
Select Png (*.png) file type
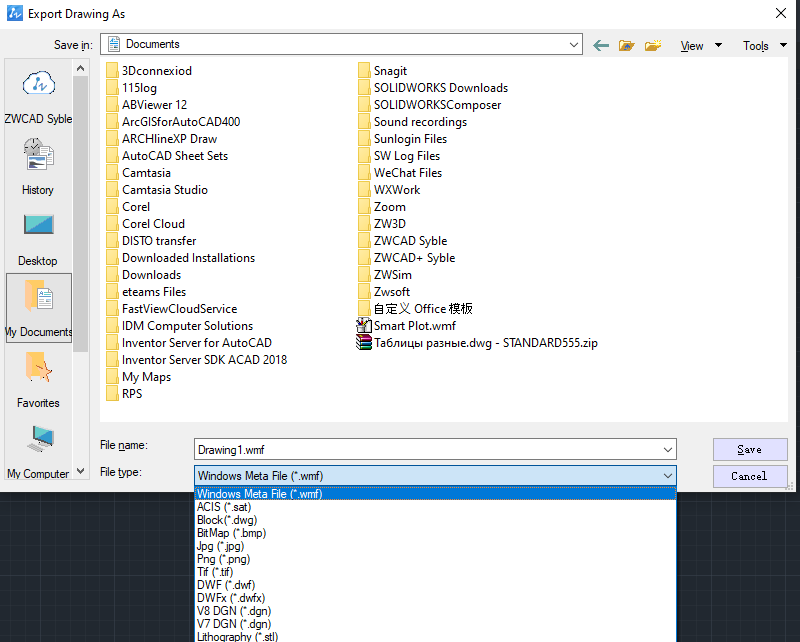click(436, 559)
